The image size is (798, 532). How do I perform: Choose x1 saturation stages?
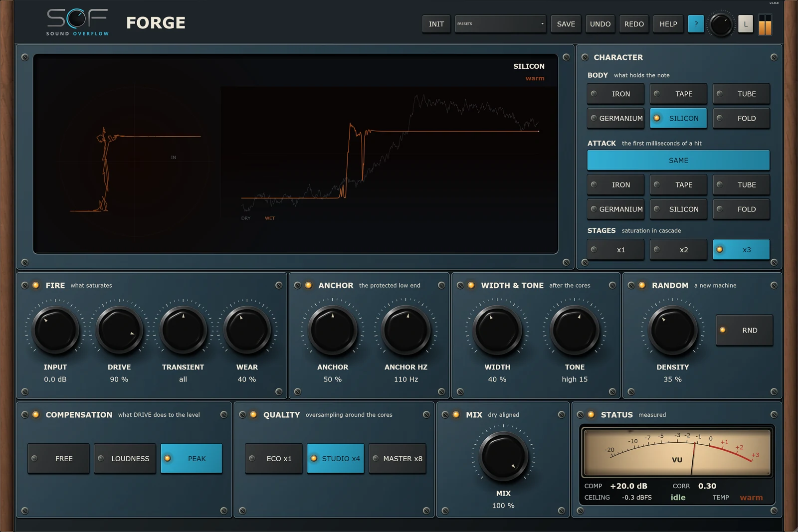click(x=615, y=250)
